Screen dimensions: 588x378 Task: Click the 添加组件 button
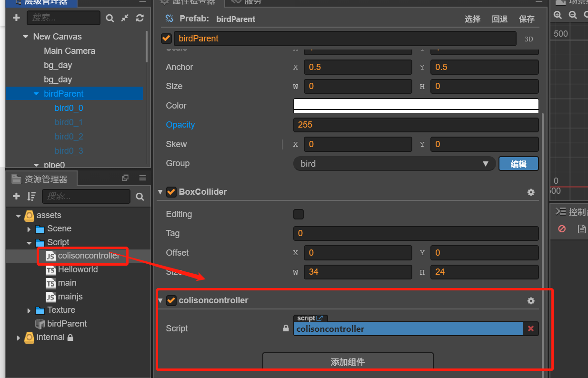(348, 361)
